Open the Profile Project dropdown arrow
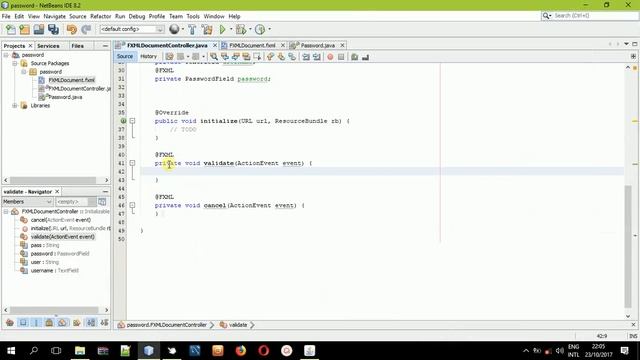 pos(269,29)
